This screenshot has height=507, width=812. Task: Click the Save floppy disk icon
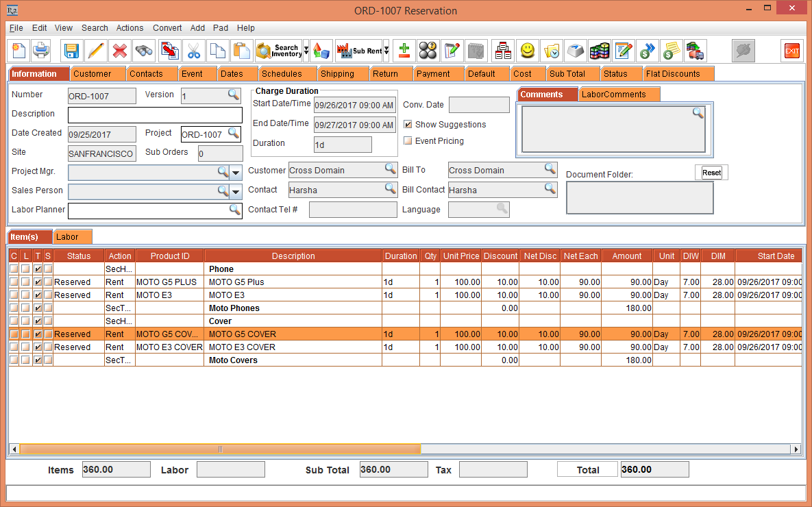tap(72, 51)
